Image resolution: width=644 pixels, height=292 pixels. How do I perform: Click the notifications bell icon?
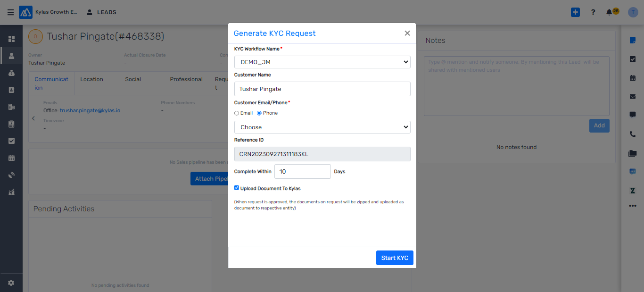tap(609, 12)
